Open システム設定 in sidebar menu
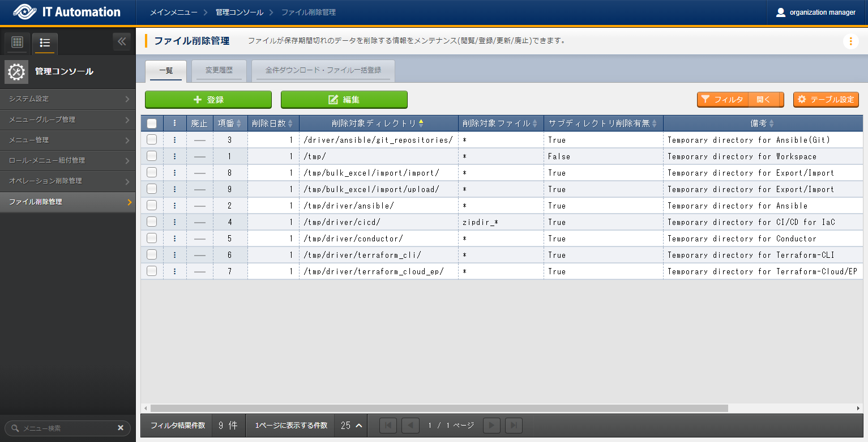 (68, 99)
